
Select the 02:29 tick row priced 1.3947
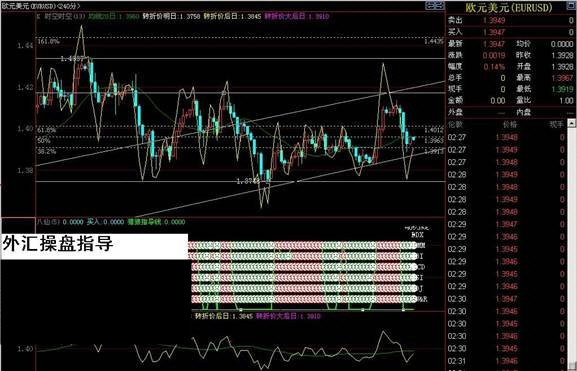506,224
